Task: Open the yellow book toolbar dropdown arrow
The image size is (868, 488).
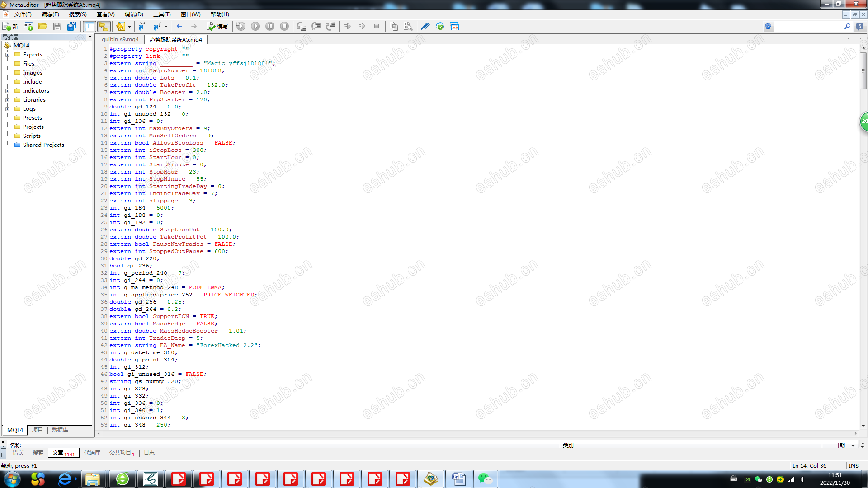Action: coord(129,27)
